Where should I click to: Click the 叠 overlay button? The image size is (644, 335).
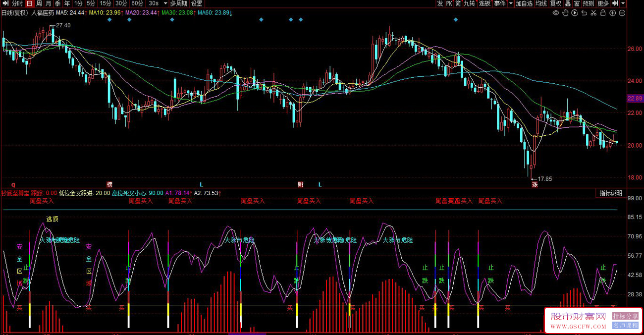(568, 3)
